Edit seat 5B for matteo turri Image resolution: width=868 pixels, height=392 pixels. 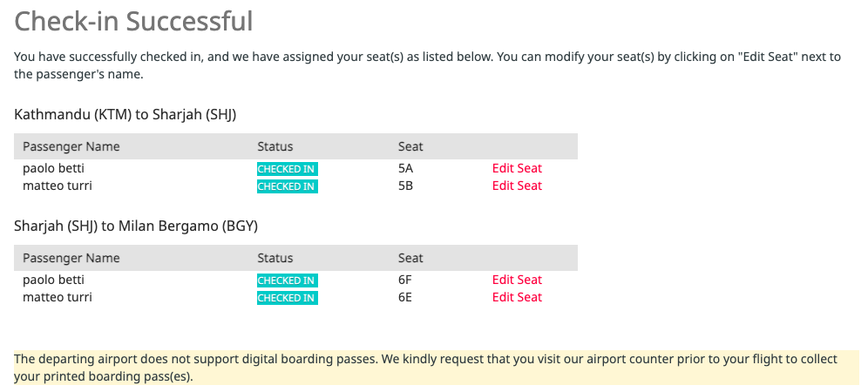point(517,186)
